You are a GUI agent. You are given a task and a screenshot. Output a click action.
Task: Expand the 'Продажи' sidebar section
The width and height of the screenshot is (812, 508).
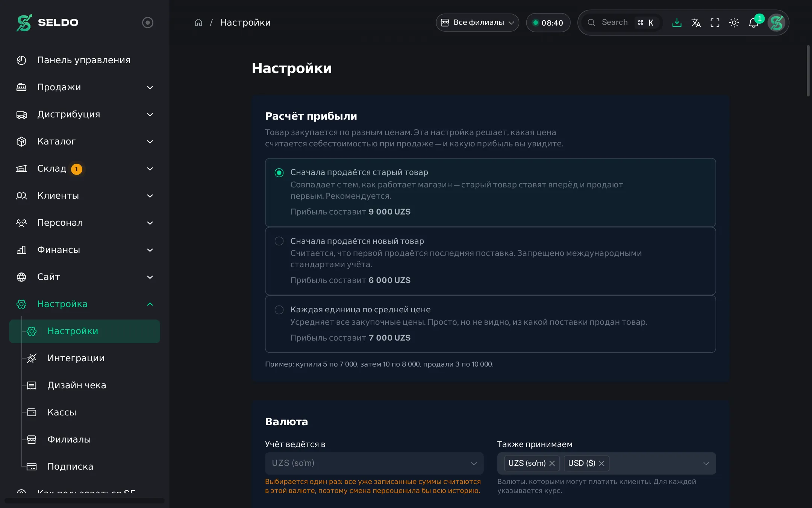point(85,87)
